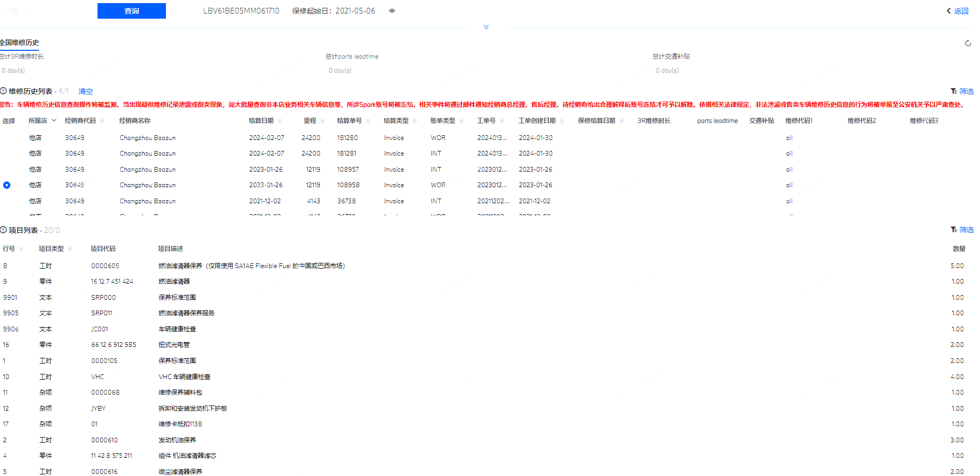Click the JC001 item code
This screenshot has height=476, width=980.
coord(100,329)
